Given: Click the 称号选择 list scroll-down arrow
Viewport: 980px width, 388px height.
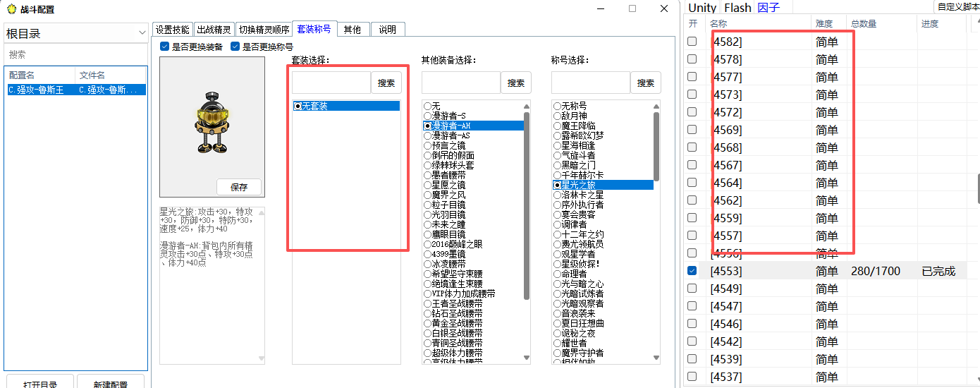Looking at the screenshot, I should 656,358.
